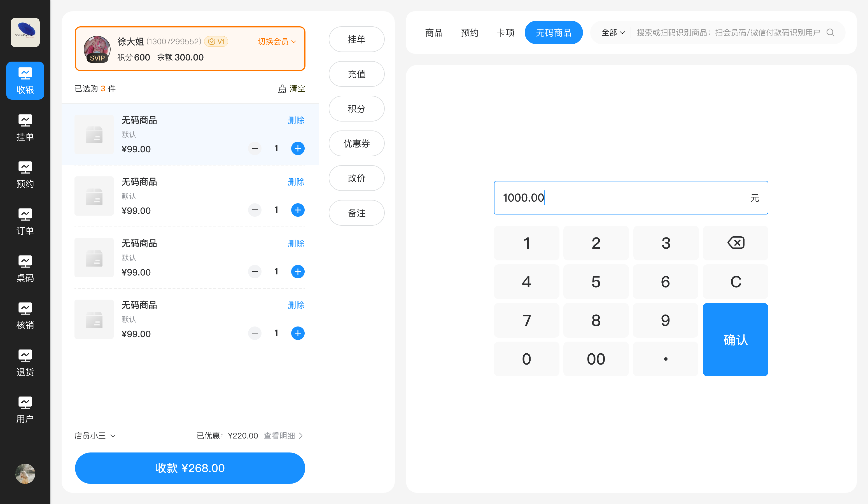Viewport: 868px width, 504px height.
Task: Increase quantity of last 无码商品
Action: click(298, 333)
